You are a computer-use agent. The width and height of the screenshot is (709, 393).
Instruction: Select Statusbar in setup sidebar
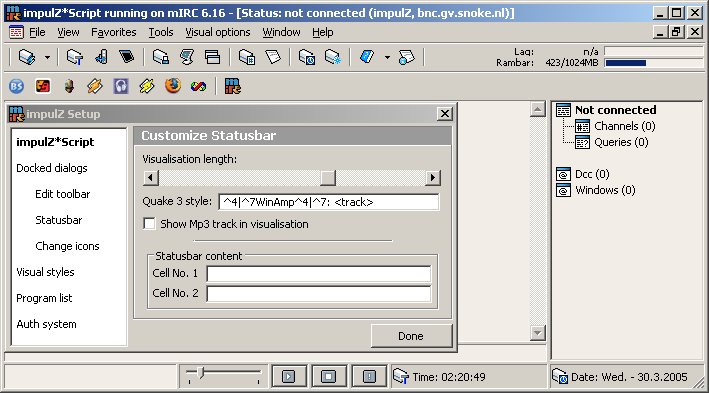click(x=59, y=220)
